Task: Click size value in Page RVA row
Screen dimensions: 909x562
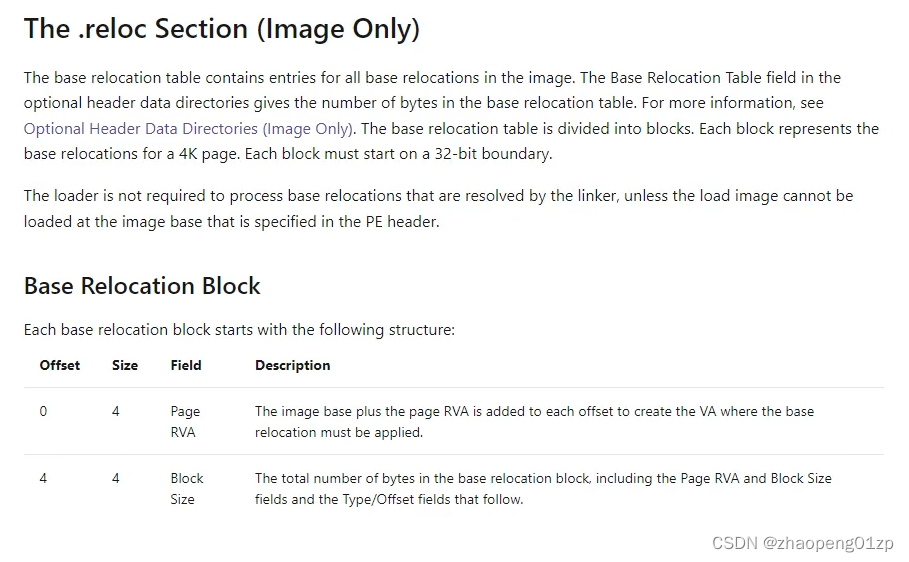Action: [x=116, y=411]
